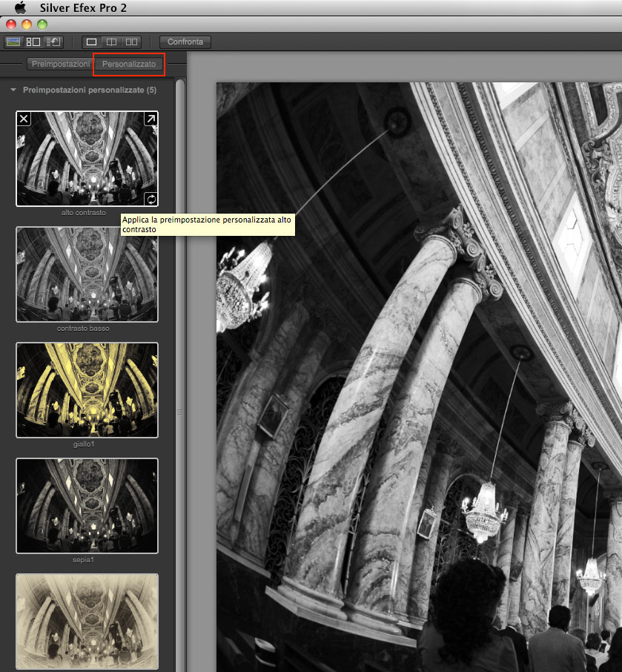Switch to single image view
The width and height of the screenshot is (622, 672).
click(91, 42)
